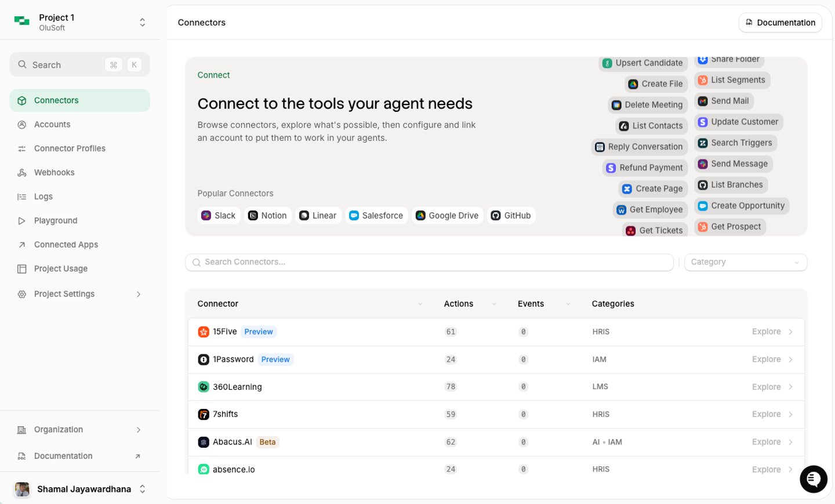Viewport: 835px width, 504px height.
Task: Click the Update Customer action chip
Action: coord(739,122)
